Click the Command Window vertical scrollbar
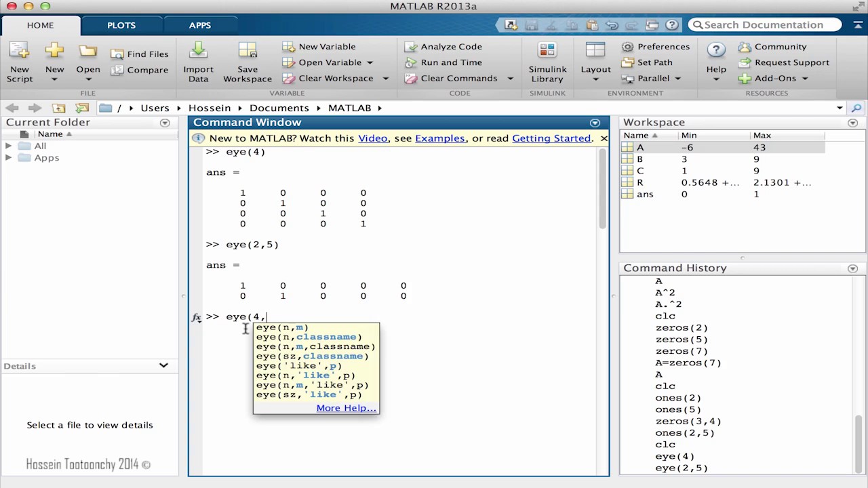 click(x=602, y=189)
